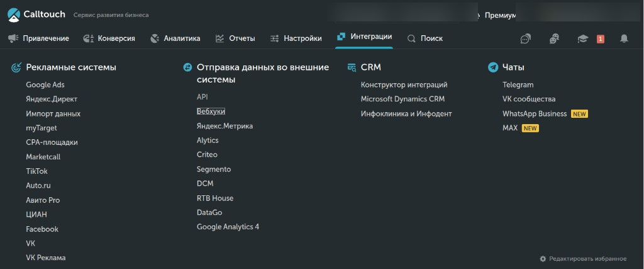Open DCM integration

pos(205,183)
